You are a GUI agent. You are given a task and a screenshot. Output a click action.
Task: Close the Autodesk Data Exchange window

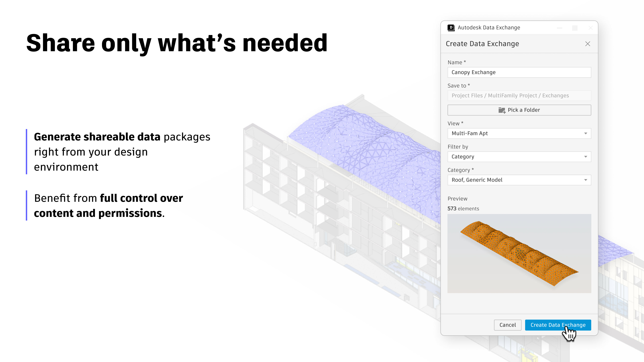(x=591, y=28)
